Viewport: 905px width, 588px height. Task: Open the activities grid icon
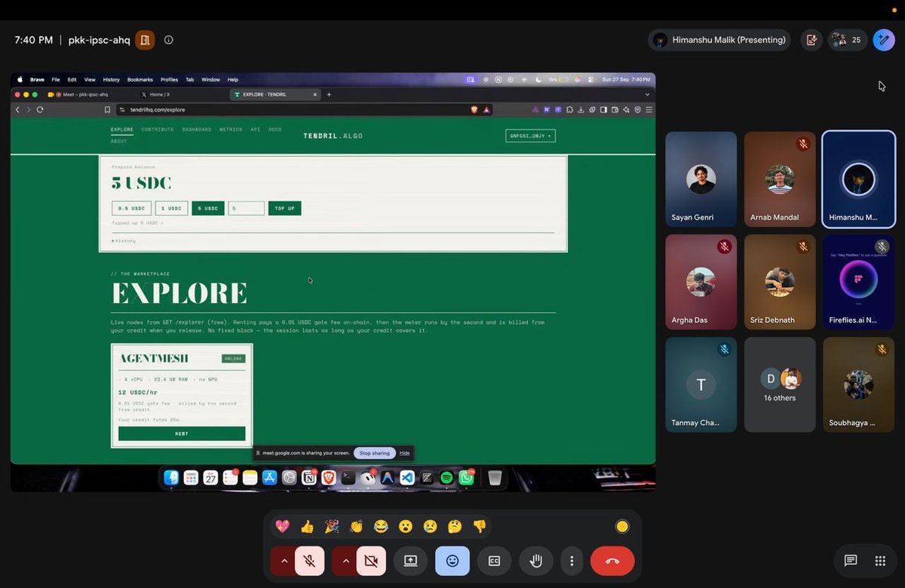tap(880, 560)
